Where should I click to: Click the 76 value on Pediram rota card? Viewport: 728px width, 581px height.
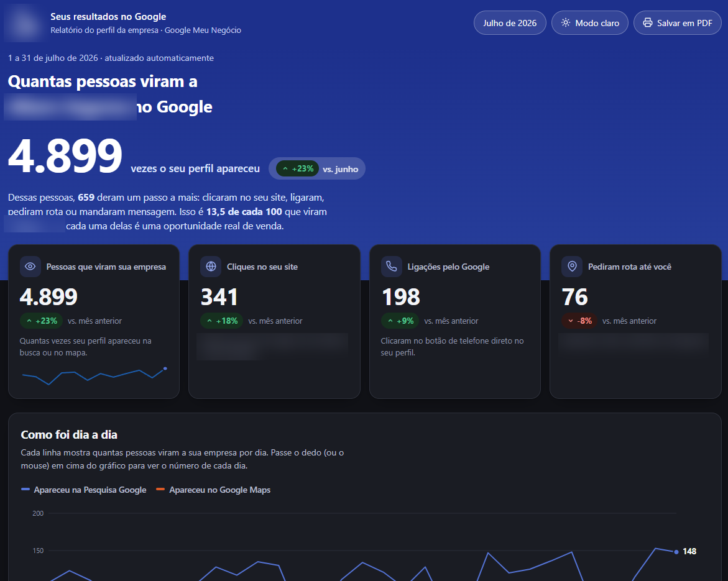coord(575,297)
